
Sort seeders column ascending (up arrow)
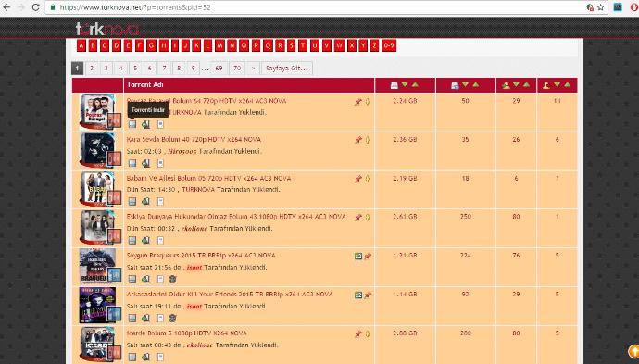point(527,85)
